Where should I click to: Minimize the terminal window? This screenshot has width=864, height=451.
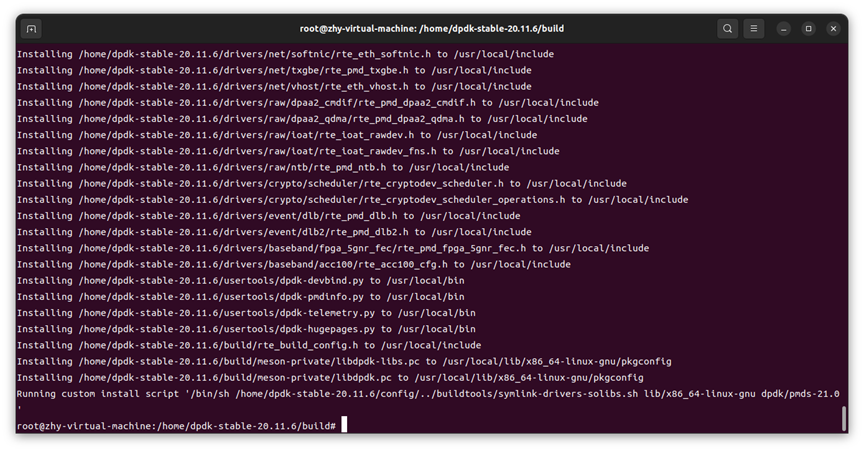[x=784, y=29]
